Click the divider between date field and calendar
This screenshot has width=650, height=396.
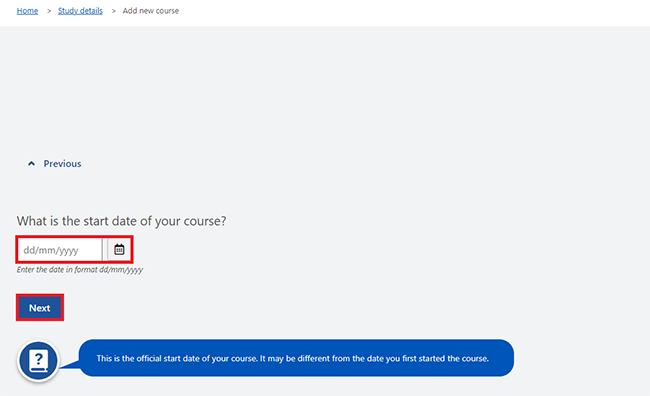pos(105,250)
